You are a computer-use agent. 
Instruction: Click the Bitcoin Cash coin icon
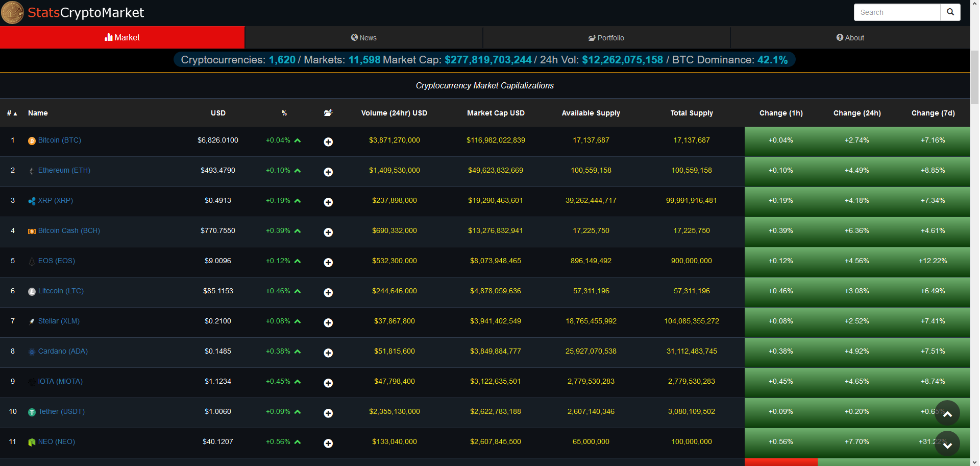[32, 231]
